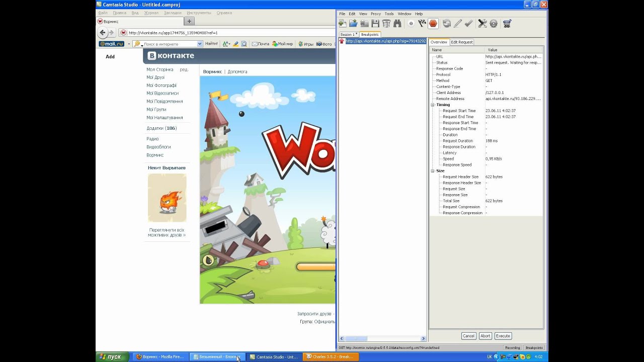This screenshot has width=644, height=362.
Task: Open File menu in Charles
Action: [x=342, y=14]
